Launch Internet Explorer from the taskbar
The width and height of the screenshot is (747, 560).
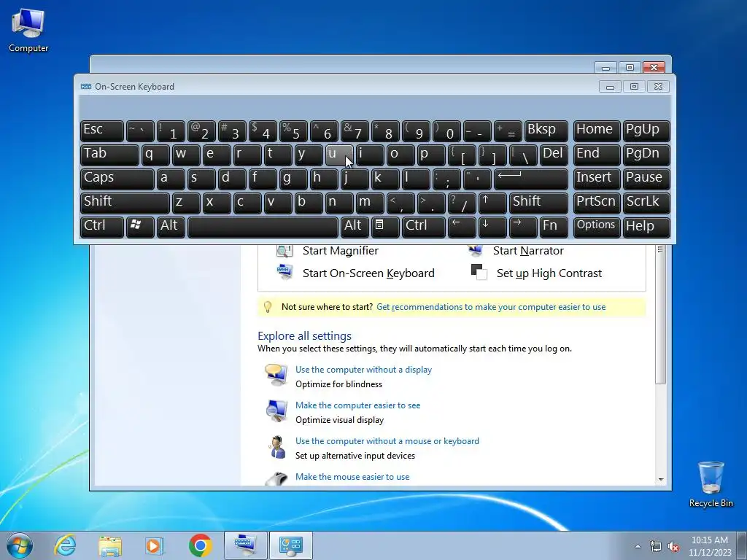click(65, 545)
